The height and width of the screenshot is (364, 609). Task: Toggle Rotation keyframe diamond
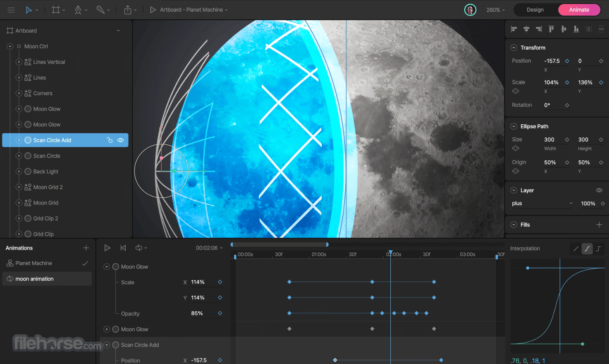point(567,106)
